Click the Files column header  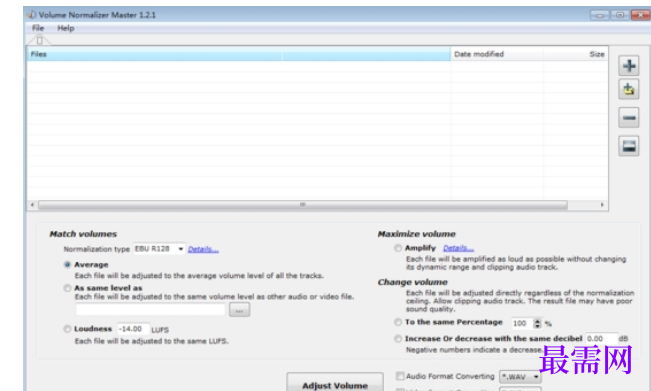(239, 54)
